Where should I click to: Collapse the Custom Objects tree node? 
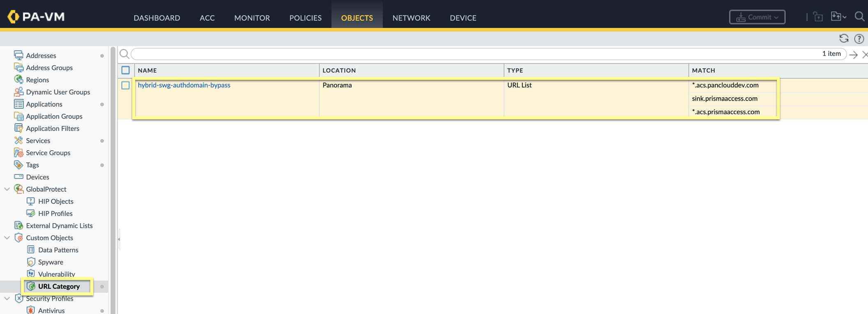click(7, 238)
